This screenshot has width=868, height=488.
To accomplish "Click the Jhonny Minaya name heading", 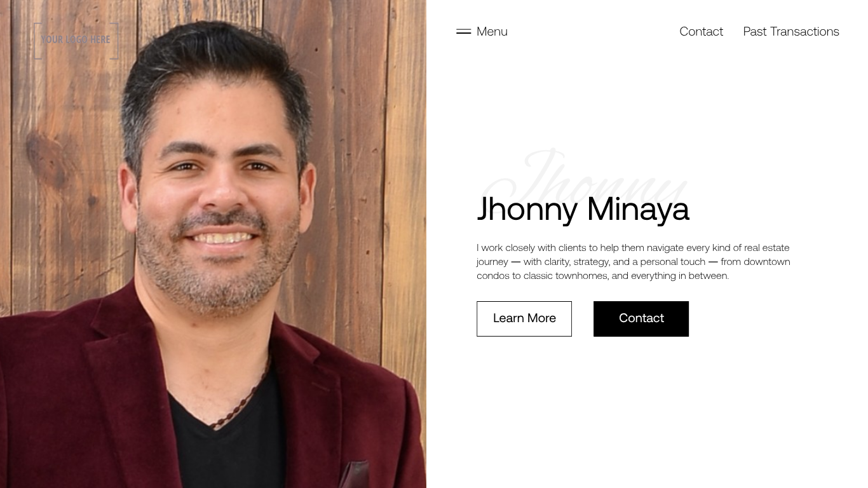I will point(583,209).
